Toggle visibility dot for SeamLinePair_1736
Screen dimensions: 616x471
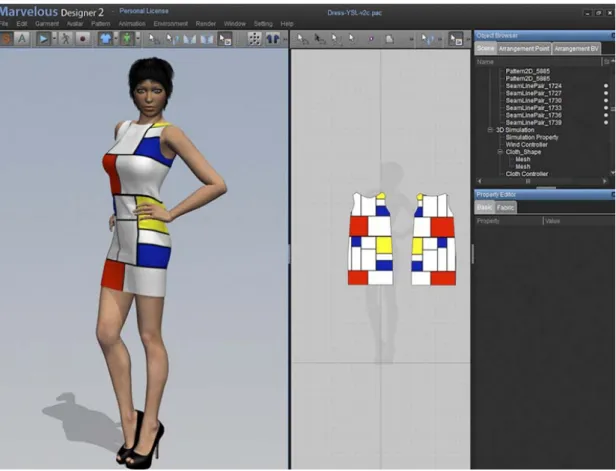606,115
